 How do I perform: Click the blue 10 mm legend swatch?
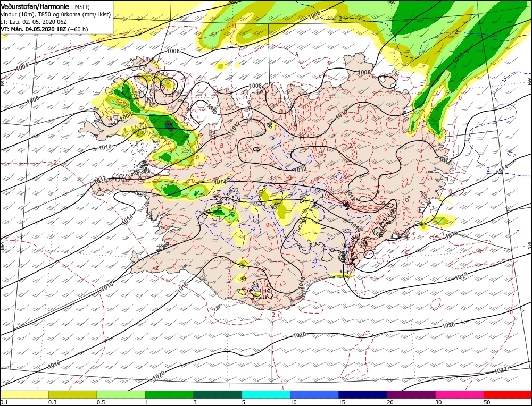(x=314, y=394)
